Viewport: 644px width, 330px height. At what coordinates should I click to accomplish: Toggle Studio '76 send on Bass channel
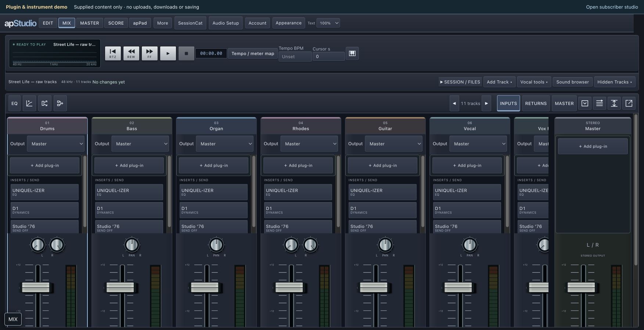tap(129, 227)
